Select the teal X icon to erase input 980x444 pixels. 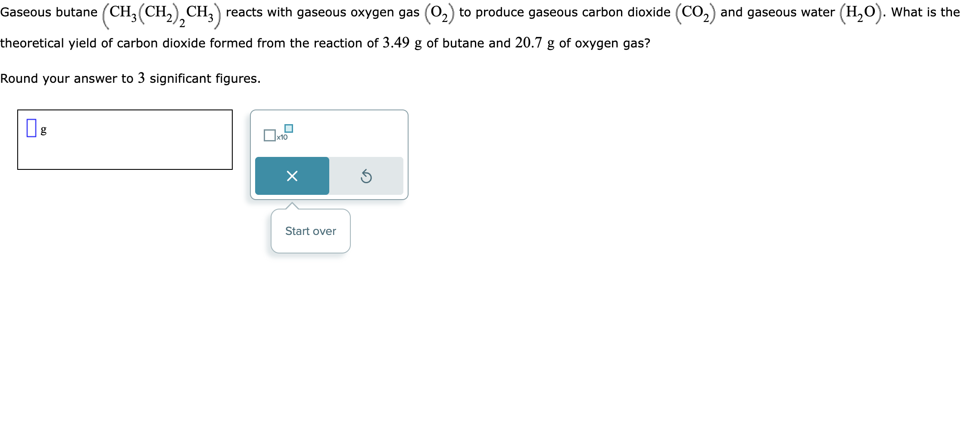tap(292, 176)
